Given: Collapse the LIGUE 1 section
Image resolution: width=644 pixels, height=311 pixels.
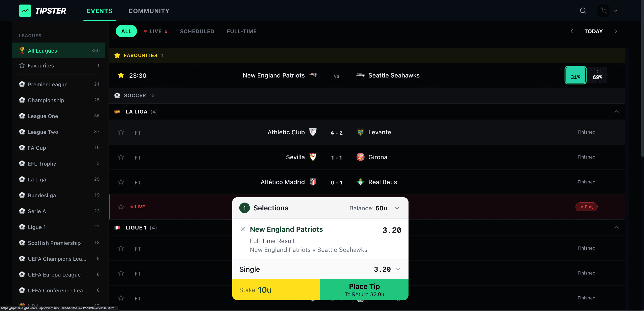Looking at the screenshot, I should (616, 228).
